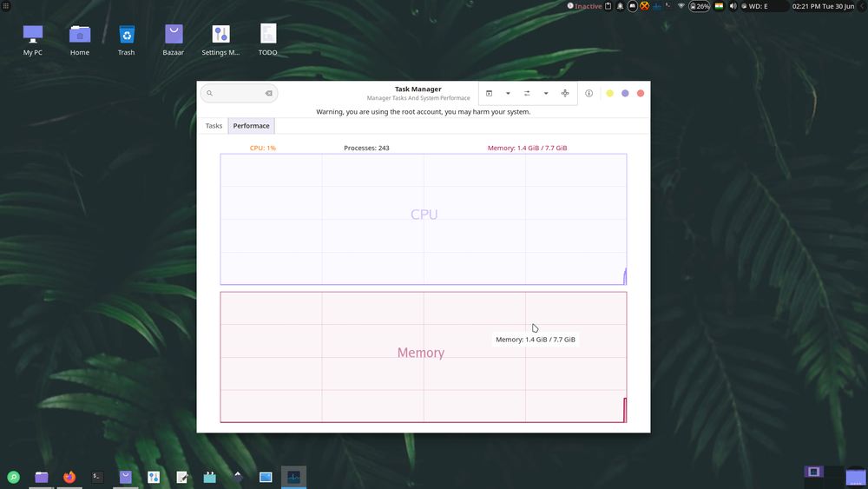The height and width of the screenshot is (489, 868).
Task: Clear the search field with backspace icon
Action: (268, 94)
